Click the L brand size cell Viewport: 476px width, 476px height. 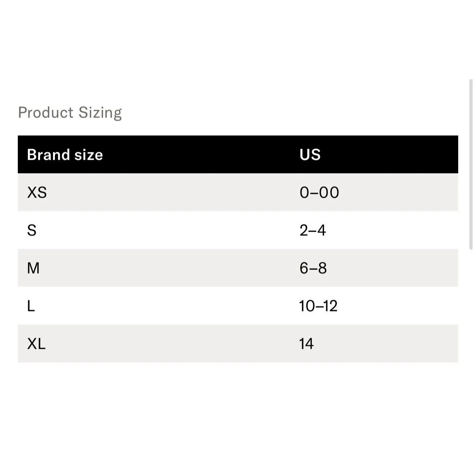pyautogui.click(x=31, y=306)
